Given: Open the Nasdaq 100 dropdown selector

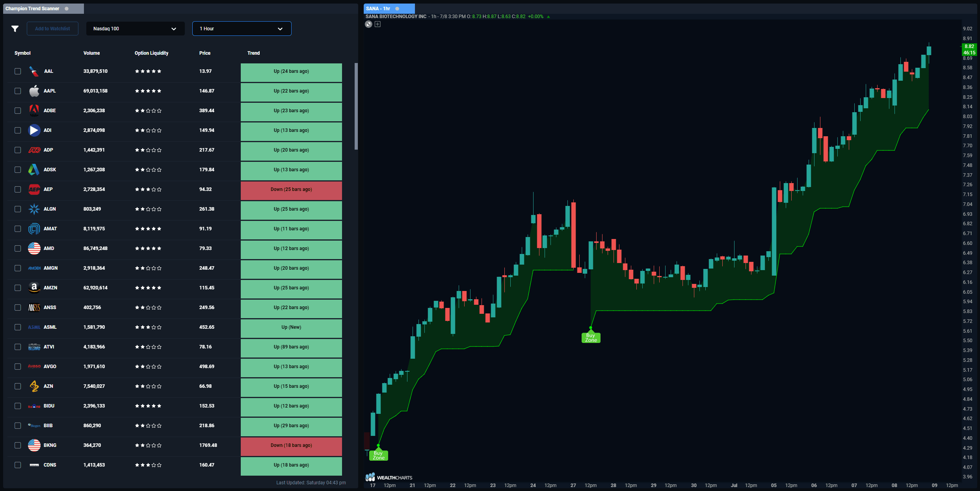Looking at the screenshot, I should pos(134,28).
